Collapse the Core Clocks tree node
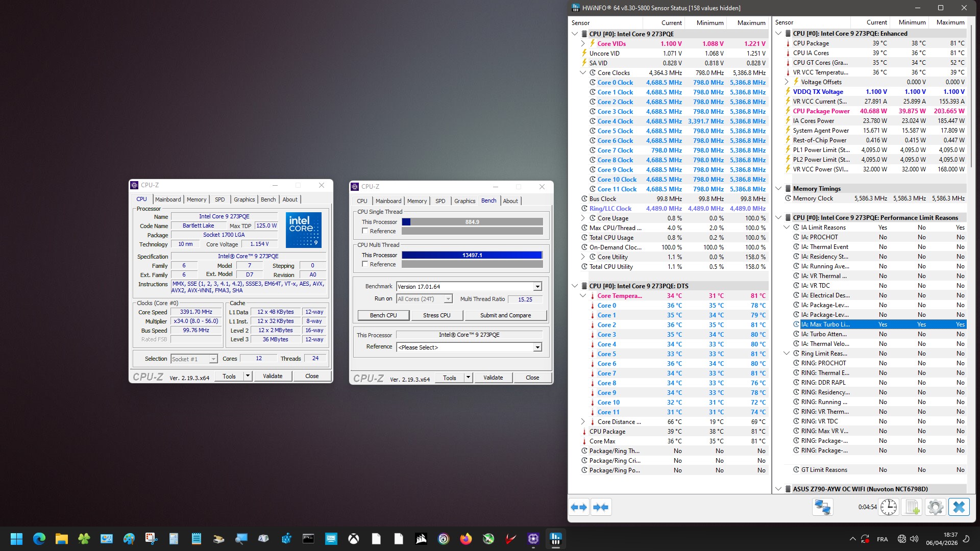The height and width of the screenshot is (551, 980). [x=583, y=73]
